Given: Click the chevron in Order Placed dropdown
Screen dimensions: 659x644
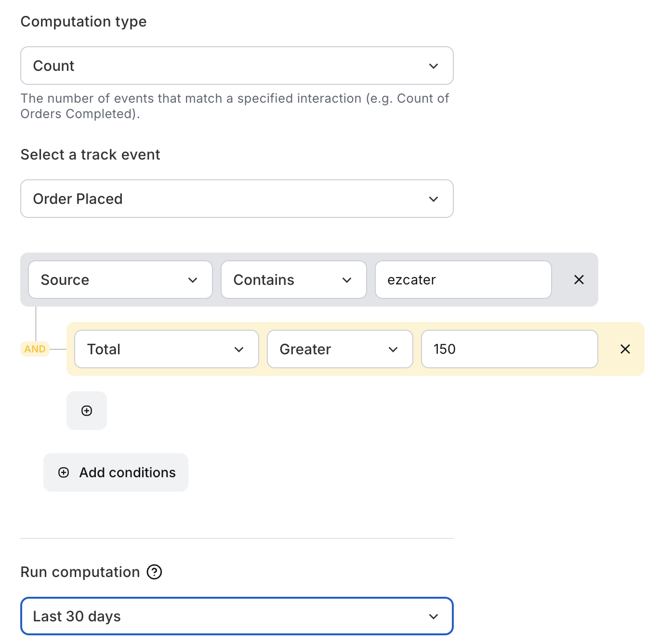Looking at the screenshot, I should click(434, 199).
